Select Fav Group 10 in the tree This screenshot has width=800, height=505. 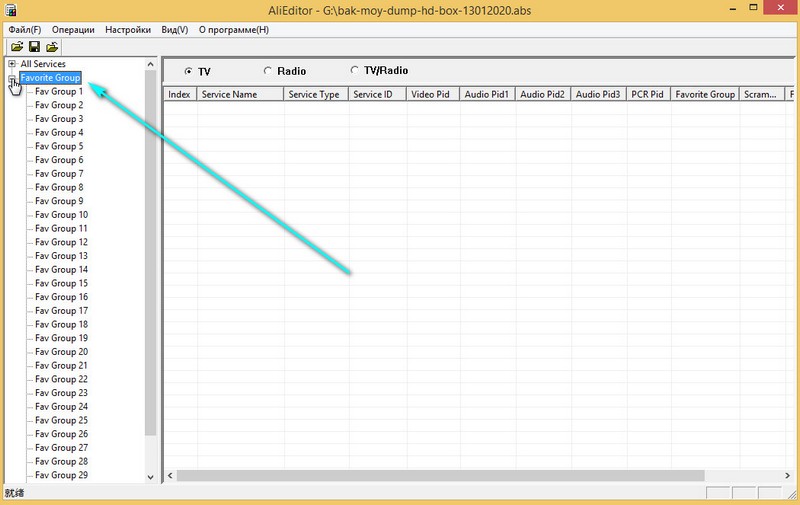pyautogui.click(x=61, y=215)
